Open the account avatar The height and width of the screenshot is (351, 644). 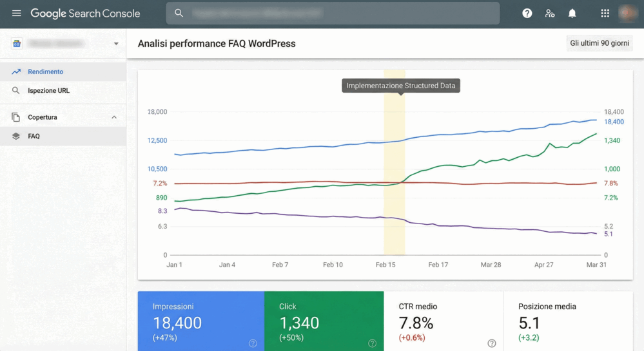[x=627, y=14]
